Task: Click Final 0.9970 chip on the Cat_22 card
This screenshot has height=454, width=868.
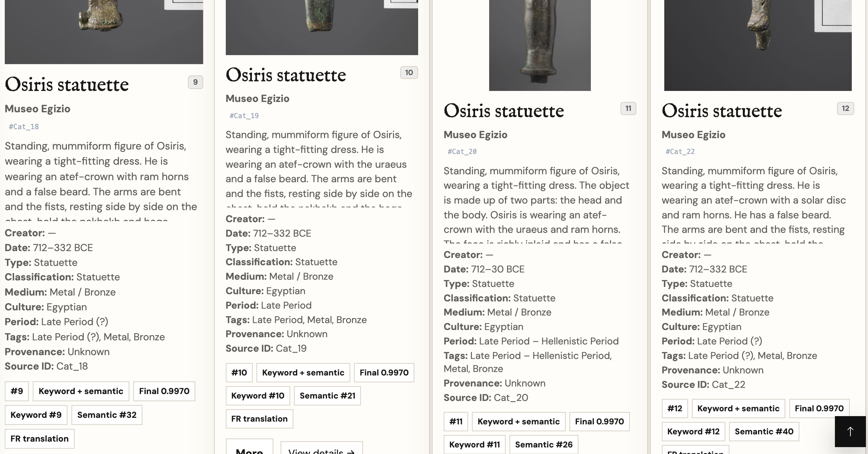Action: [819, 409]
